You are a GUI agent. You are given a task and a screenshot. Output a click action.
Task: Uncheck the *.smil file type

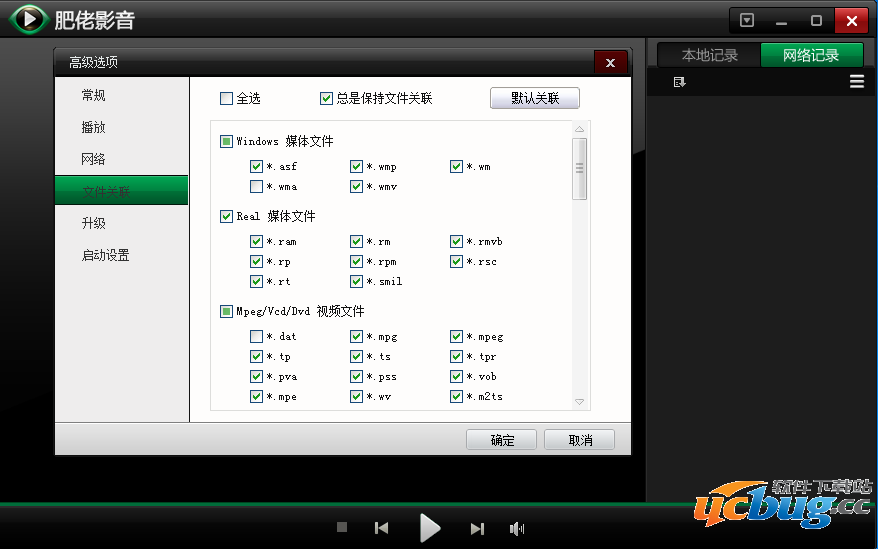coord(357,281)
